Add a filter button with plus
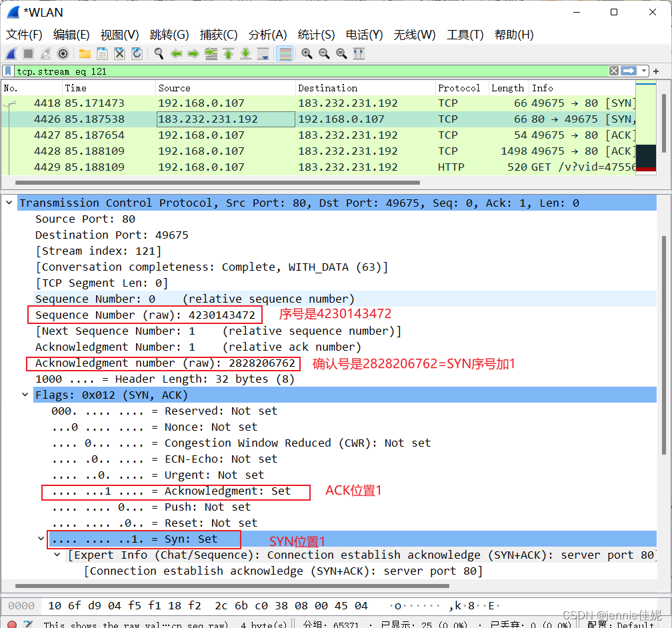 656,71
